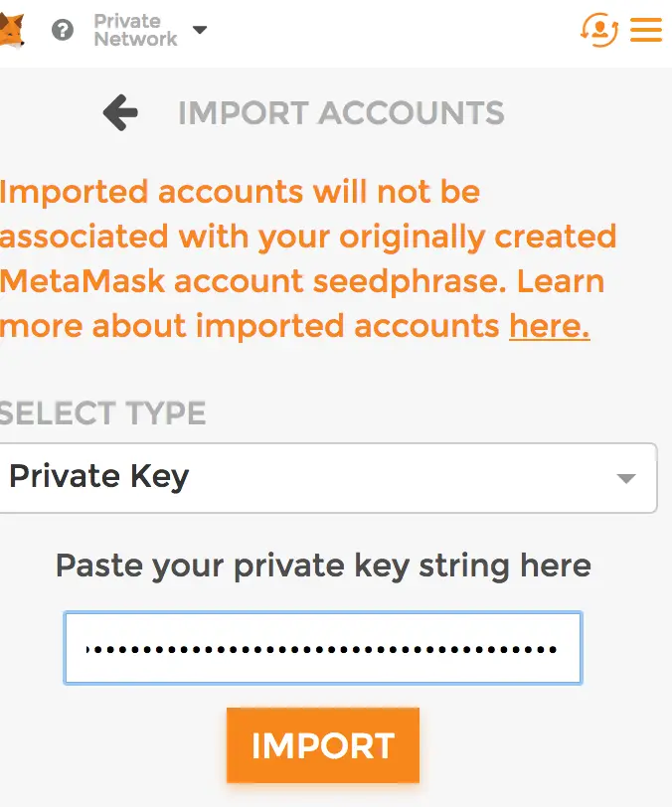Focus the private key input field
Image resolution: width=672 pixels, height=807 pixels.
[323, 648]
